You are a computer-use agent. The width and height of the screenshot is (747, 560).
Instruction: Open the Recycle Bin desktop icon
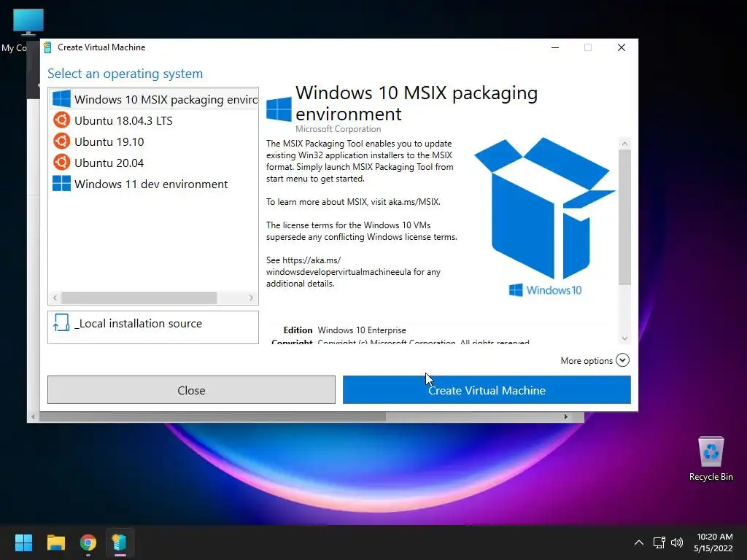point(711,459)
